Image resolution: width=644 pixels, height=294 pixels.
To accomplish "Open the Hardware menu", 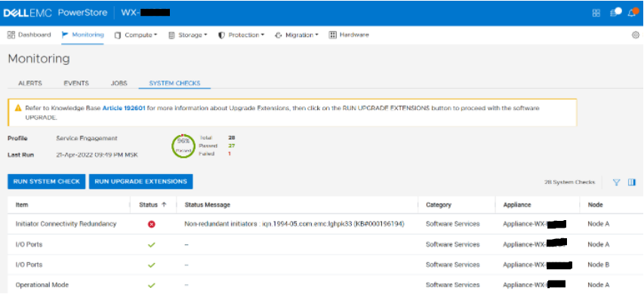I will click(349, 35).
